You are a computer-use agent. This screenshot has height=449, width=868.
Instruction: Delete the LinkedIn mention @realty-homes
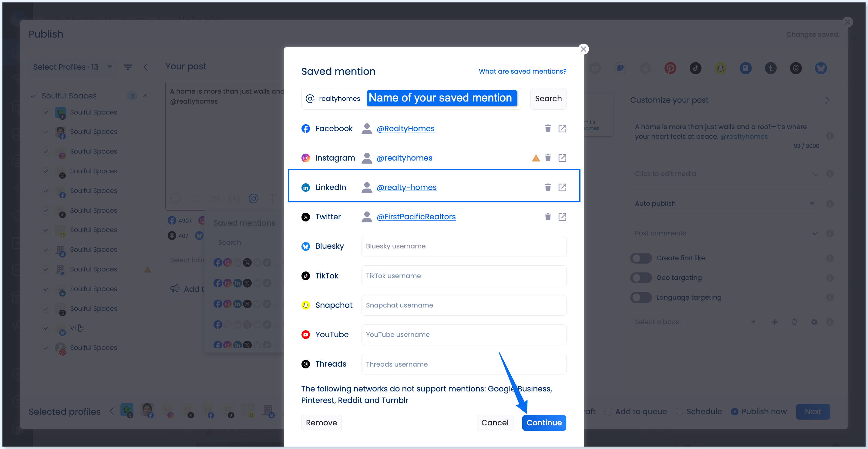click(x=547, y=187)
